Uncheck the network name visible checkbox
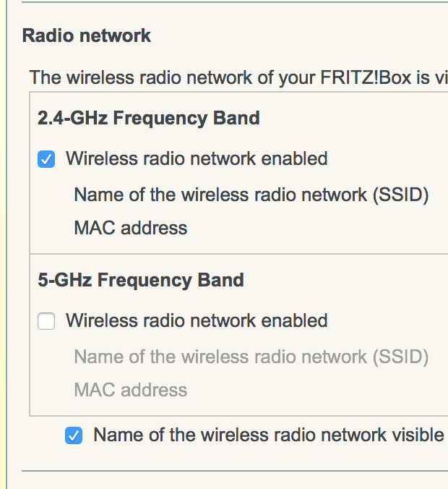448x489 pixels. (74, 435)
